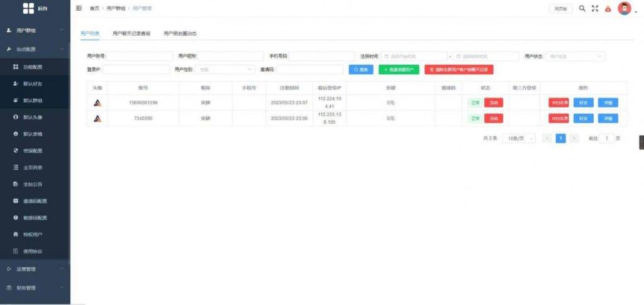Click the sidebar collapse hamburger icon
This screenshot has height=305, width=644.
[79, 8]
